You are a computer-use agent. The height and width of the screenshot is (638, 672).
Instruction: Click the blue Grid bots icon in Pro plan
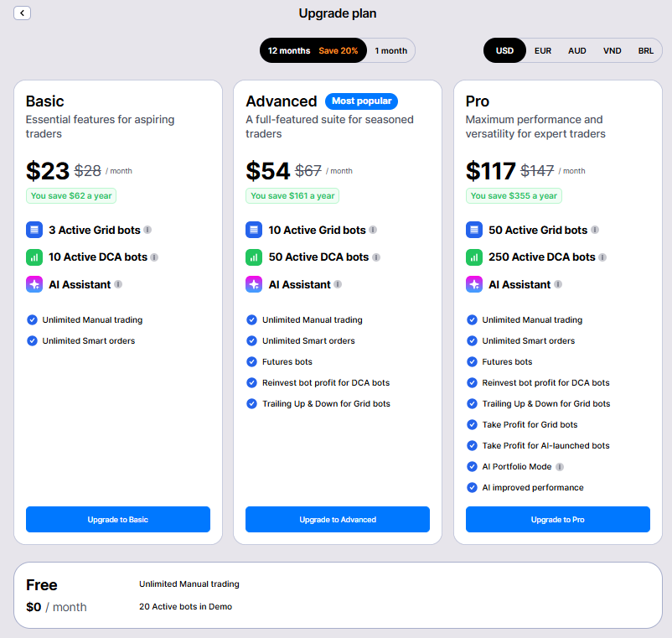[473, 229]
